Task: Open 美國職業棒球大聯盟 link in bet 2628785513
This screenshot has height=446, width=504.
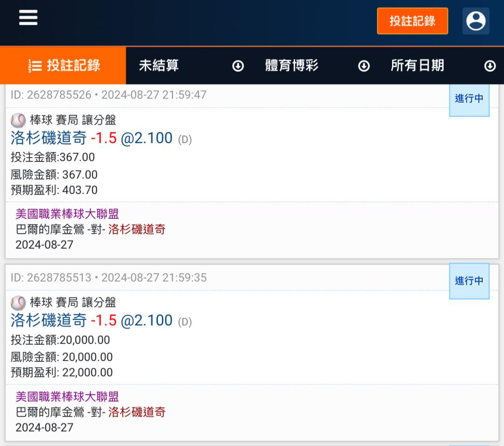Action: (x=68, y=397)
